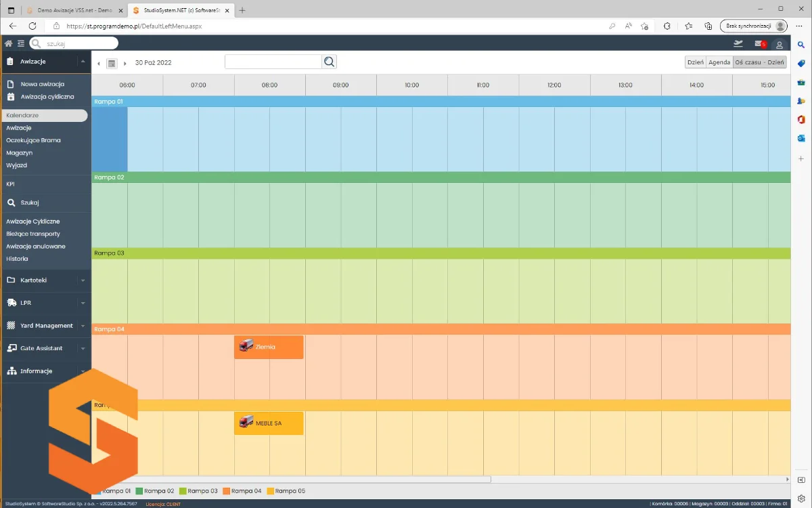
Task: Click the airplane departure icon
Action: (x=738, y=44)
